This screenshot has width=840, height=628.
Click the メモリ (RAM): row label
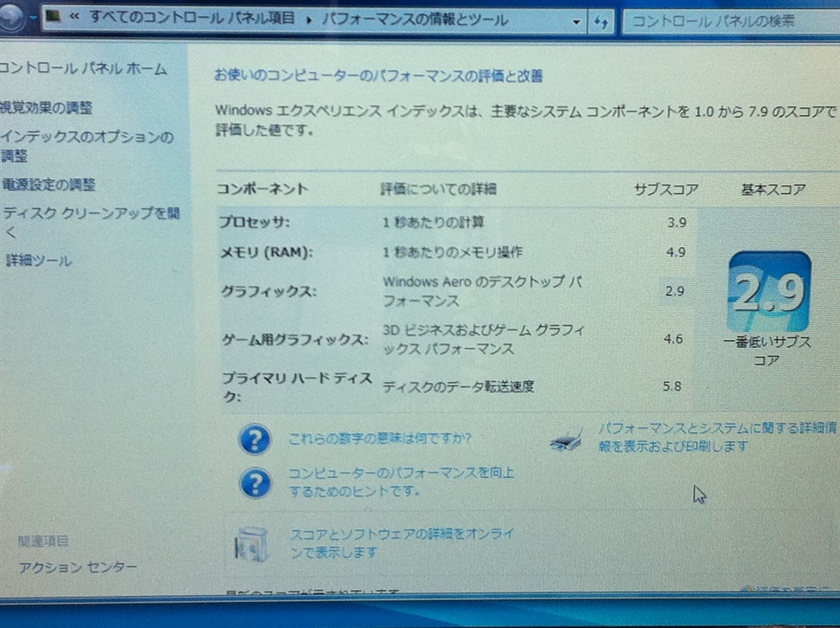tap(267, 252)
